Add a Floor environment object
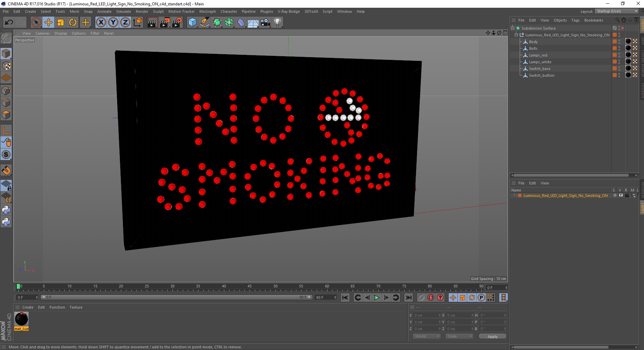This screenshot has width=644, height=350. pyautogui.click(x=253, y=23)
